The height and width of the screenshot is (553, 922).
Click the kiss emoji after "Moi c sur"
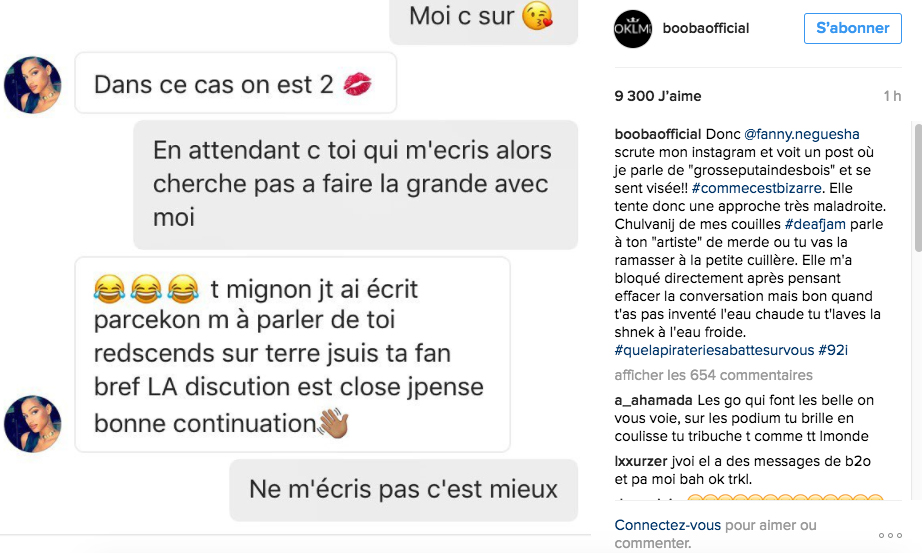point(538,16)
